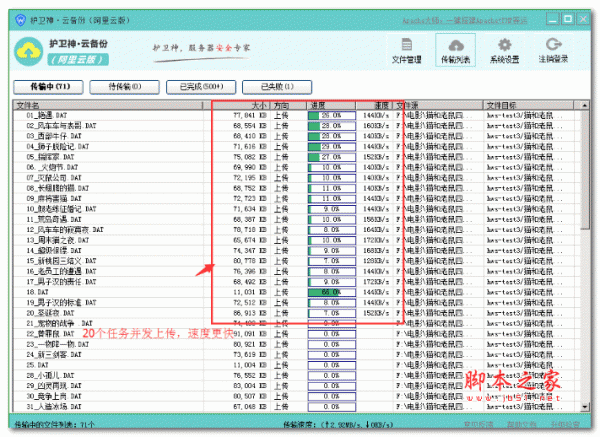This screenshot has height=437, width=600.
Task: Switch to 已失败 (1) tab
Action: tap(277, 87)
